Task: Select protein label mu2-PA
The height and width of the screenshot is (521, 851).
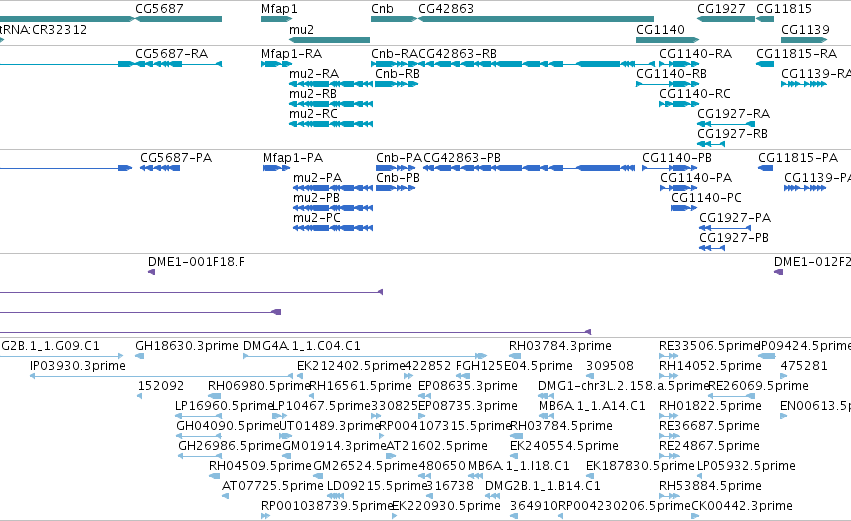Action: 317,178
